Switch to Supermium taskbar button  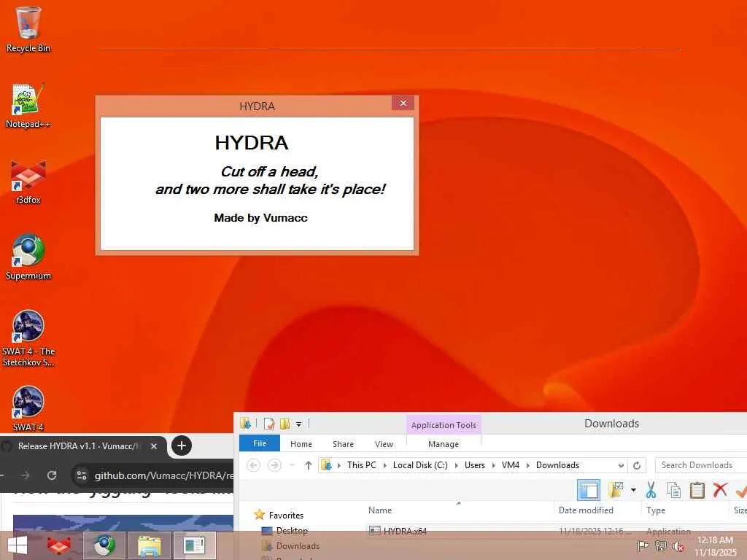[104, 545]
